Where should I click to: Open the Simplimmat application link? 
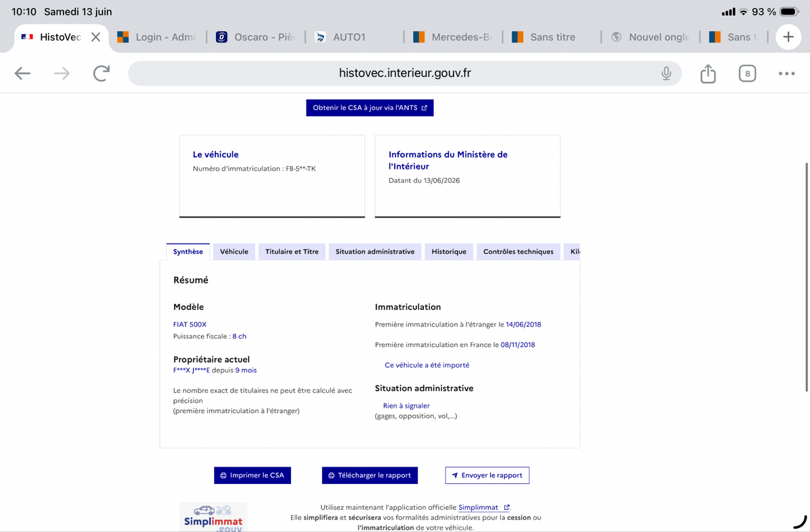[x=484, y=508]
